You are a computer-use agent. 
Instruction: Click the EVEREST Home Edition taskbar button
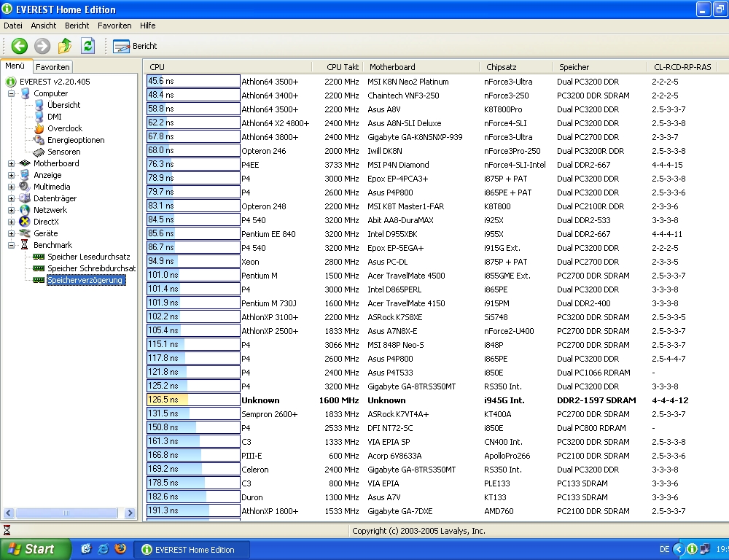[192, 550]
